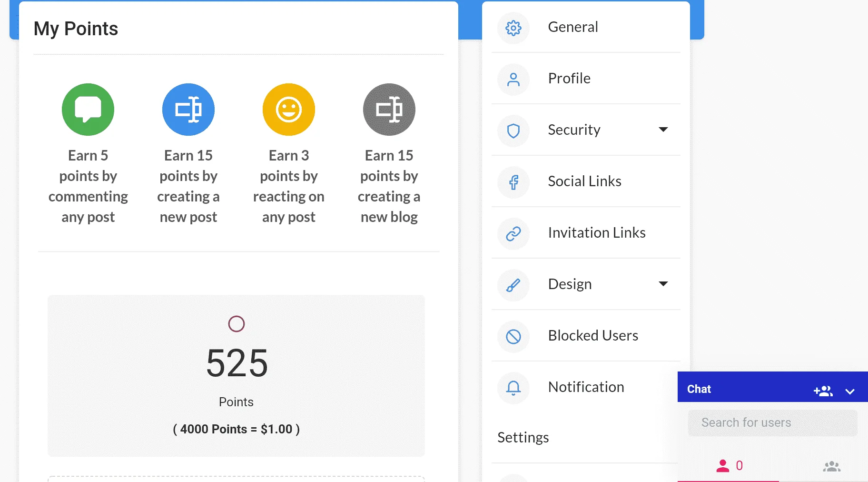Viewport: 868px width, 482px height.
Task: Click the General gear icon
Action: (x=513, y=28)
